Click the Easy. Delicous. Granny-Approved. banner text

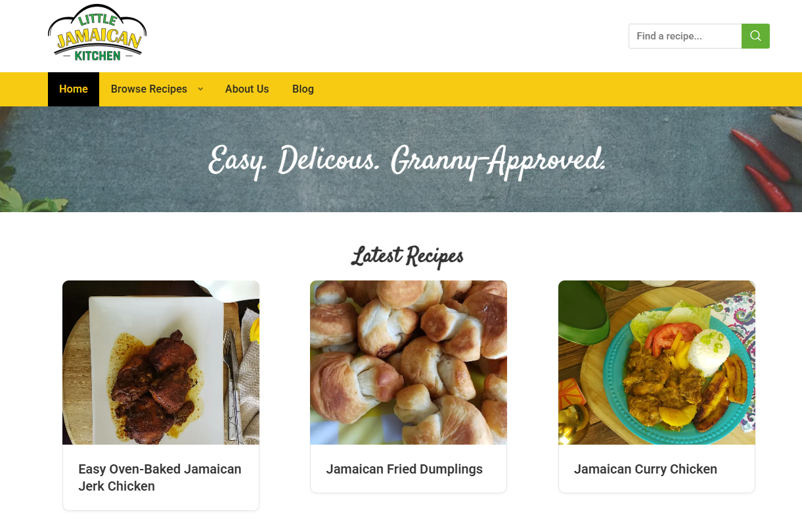click(407, 160)
